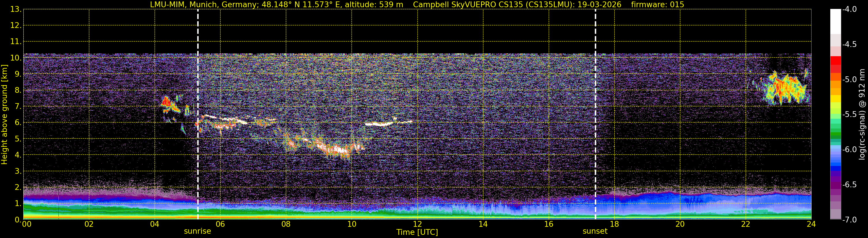Click the time tick label '16'

tap(548, 224)
